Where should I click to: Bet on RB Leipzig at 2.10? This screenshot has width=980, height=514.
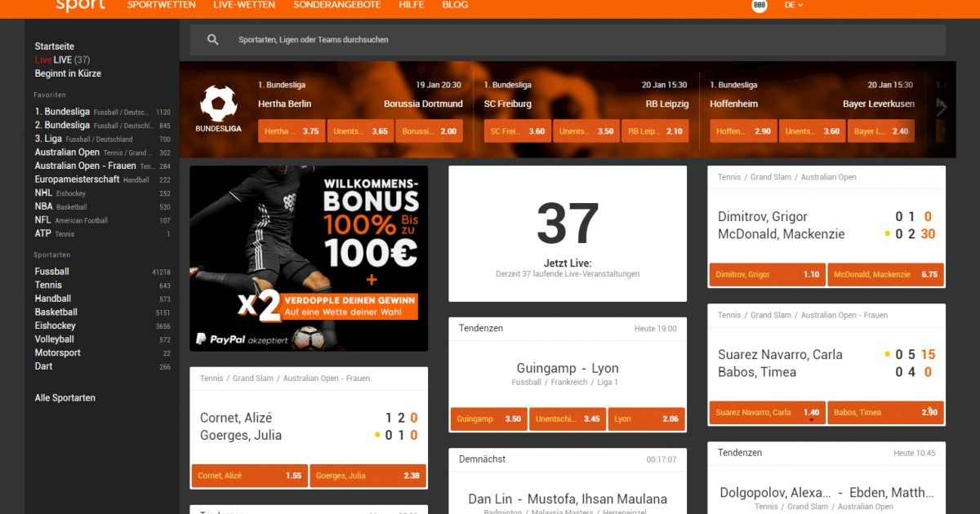tap(656, 131)
